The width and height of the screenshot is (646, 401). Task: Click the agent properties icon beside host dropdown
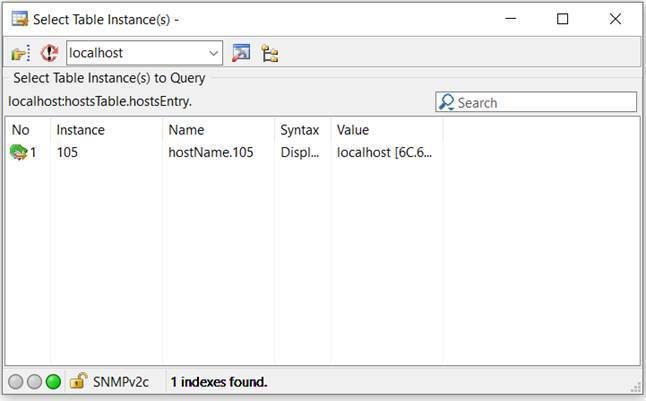(241, 53)
